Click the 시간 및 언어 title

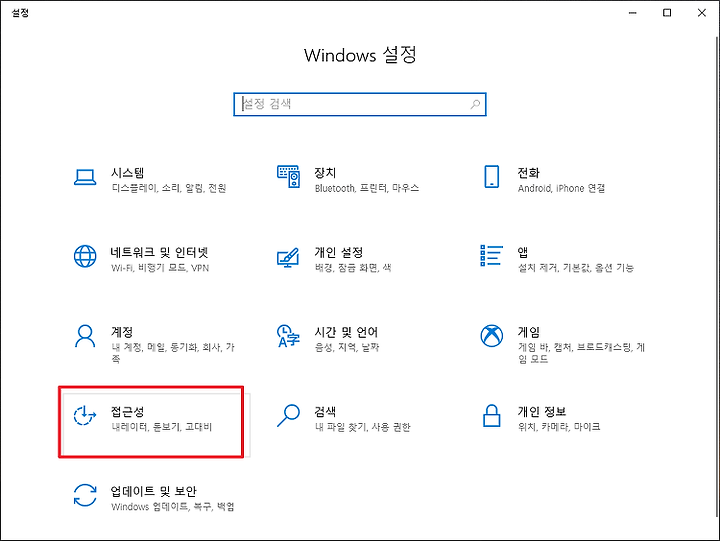346,332
